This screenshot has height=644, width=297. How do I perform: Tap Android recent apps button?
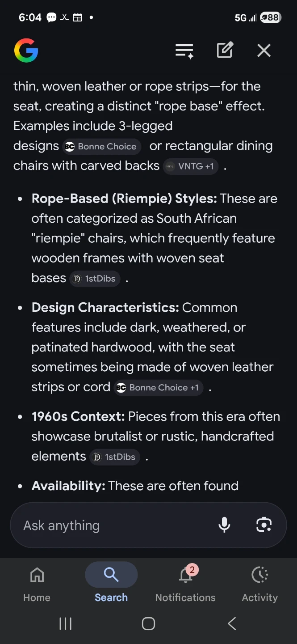point(66,624)
